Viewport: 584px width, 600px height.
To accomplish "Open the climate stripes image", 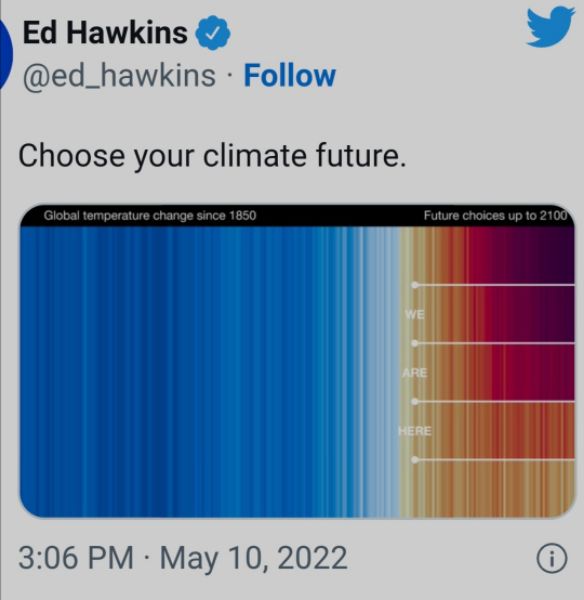I will [297, 361].
